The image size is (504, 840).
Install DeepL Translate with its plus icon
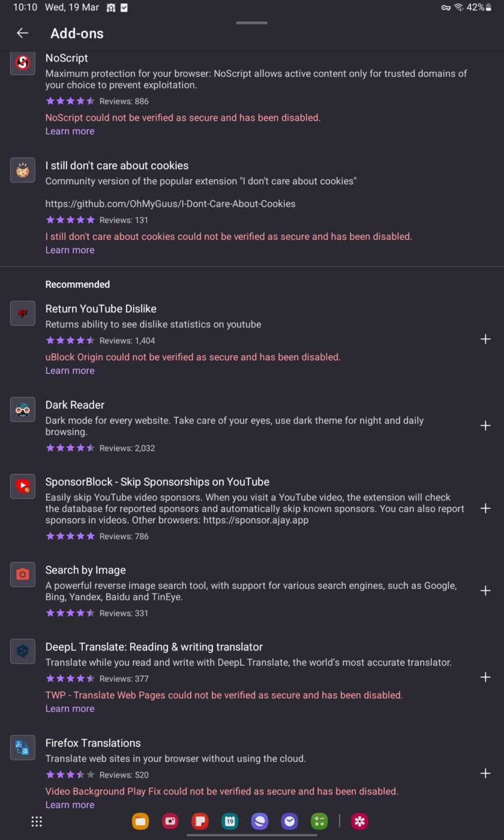(x=485, y=677)
